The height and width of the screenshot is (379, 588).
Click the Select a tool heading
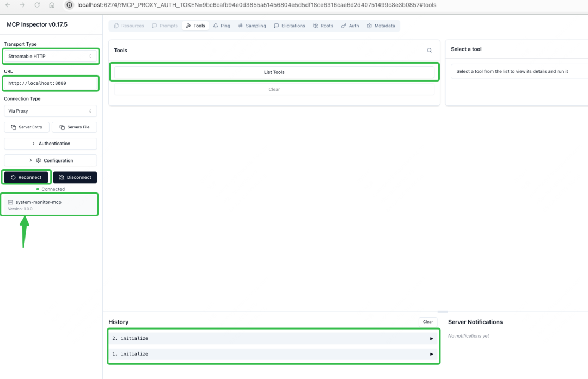pos(466,49)
